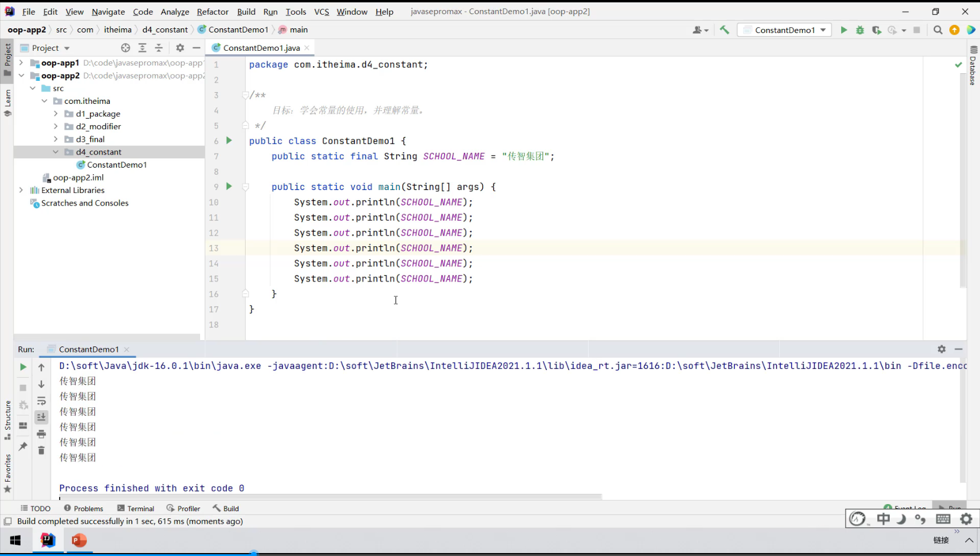The image size is (980, 556).
Task: Toggle tool window bars in the status bar corner
Action: coord(8,521)
